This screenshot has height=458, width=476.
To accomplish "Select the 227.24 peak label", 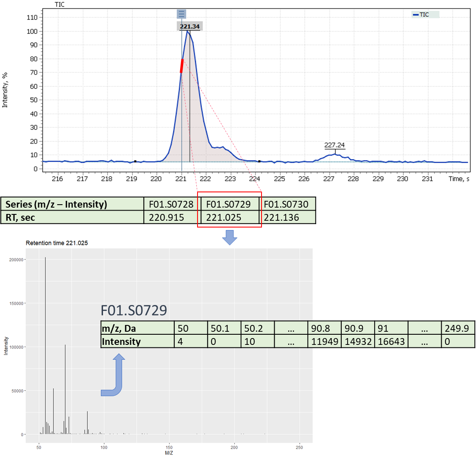I will point(334,145).
